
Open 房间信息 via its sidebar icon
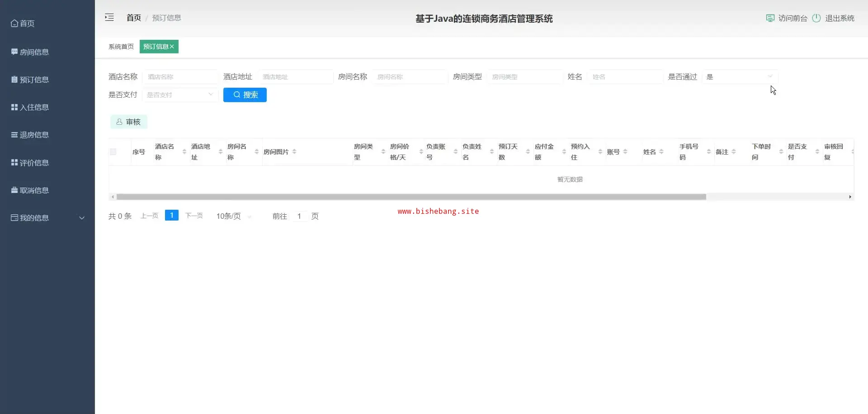pos(14,52)
